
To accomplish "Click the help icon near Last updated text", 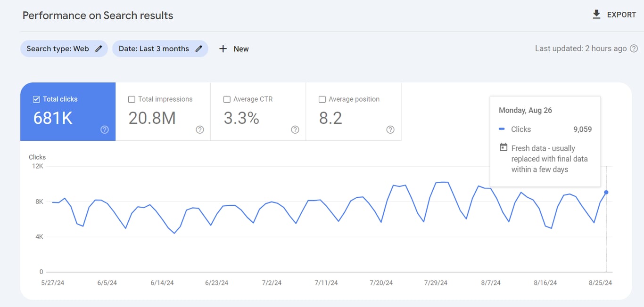I will point(634,48).
